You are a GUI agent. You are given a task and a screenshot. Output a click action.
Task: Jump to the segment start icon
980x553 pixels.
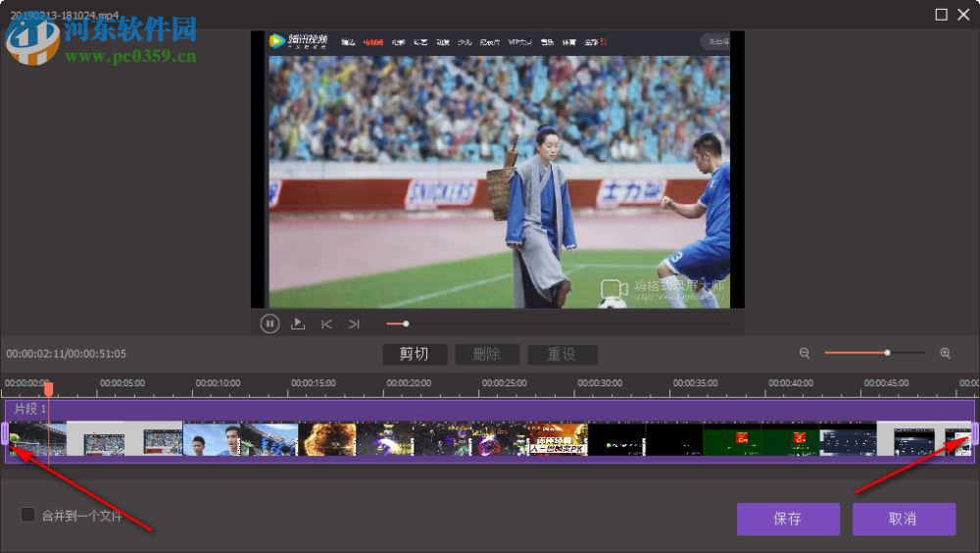(x=326, y=324)
